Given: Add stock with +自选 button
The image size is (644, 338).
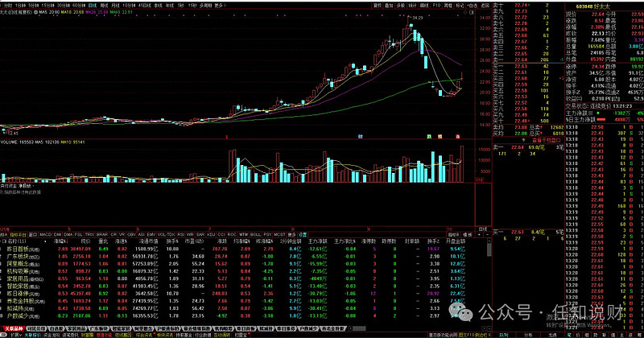Looking at the screenshot, I should point(473,6).
